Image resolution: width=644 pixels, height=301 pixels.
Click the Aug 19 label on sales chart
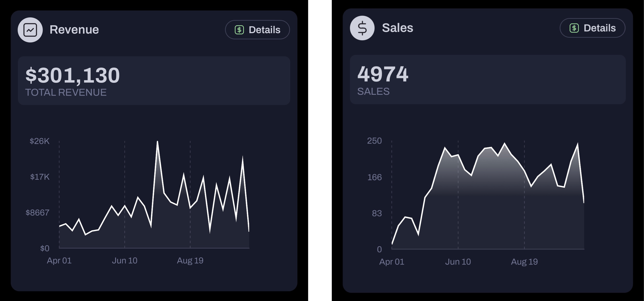coord(524,262)
